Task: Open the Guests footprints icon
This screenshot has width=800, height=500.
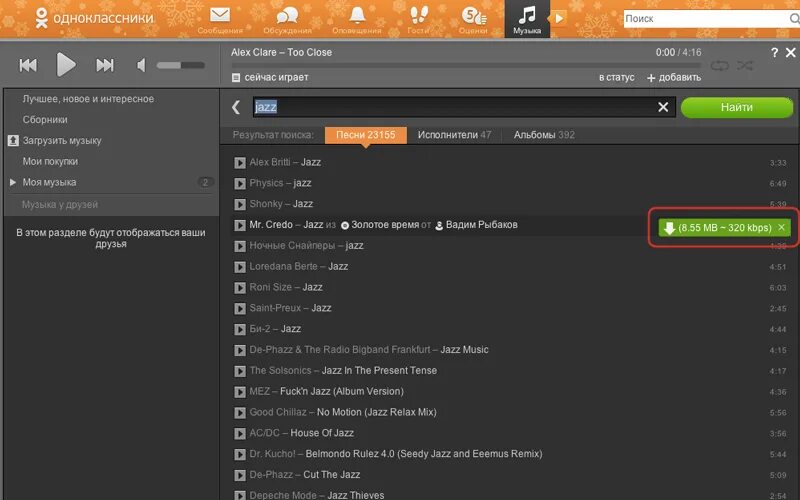Action: coord(418,15)
